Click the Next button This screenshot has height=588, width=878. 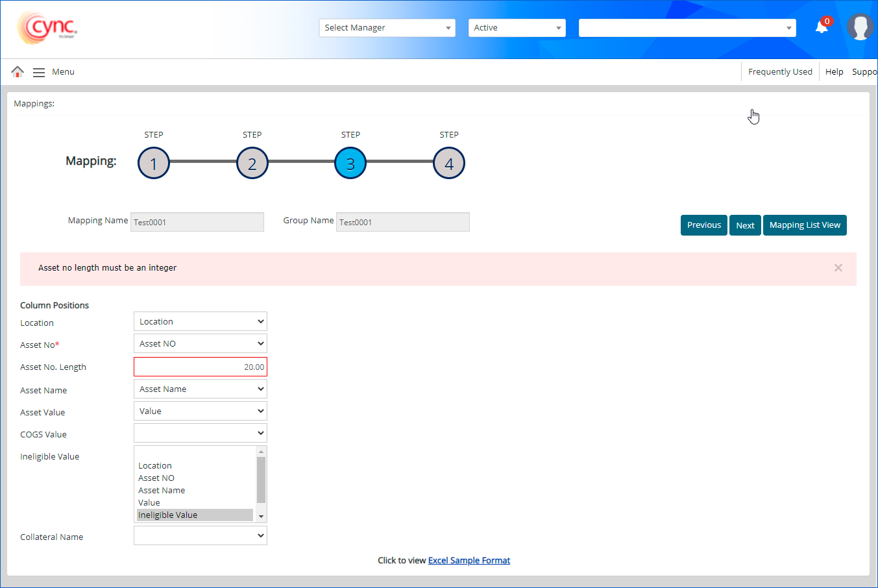pyautogui.click(x=745, y=225)
